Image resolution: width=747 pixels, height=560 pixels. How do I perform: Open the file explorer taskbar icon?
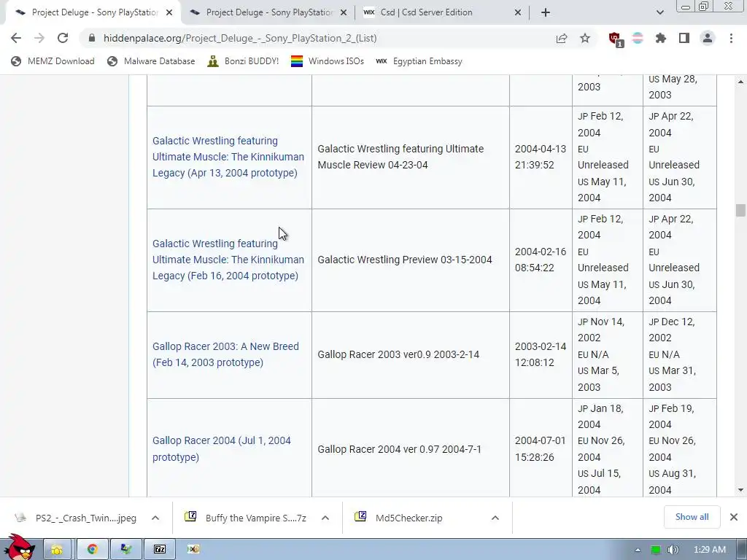click(x=57, y=549)
